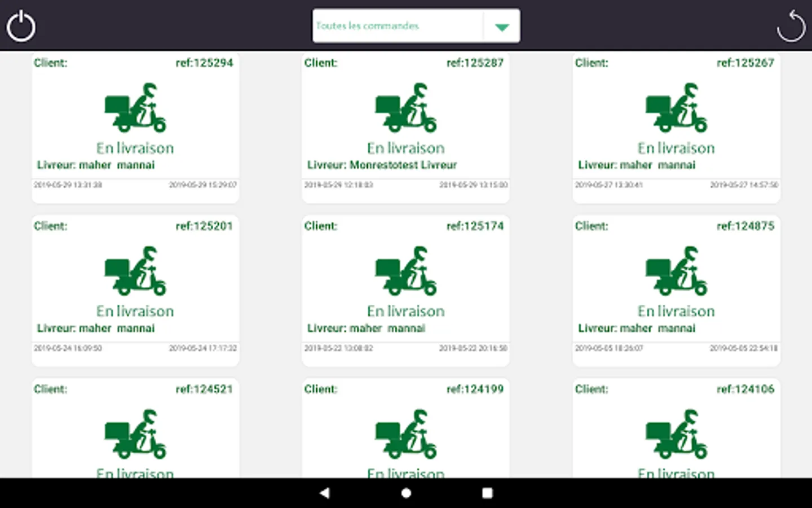This screenshot has width=812, height=508.
Task: Open the Toutes les commandes dropdown arrow
Action: [502, 27]
